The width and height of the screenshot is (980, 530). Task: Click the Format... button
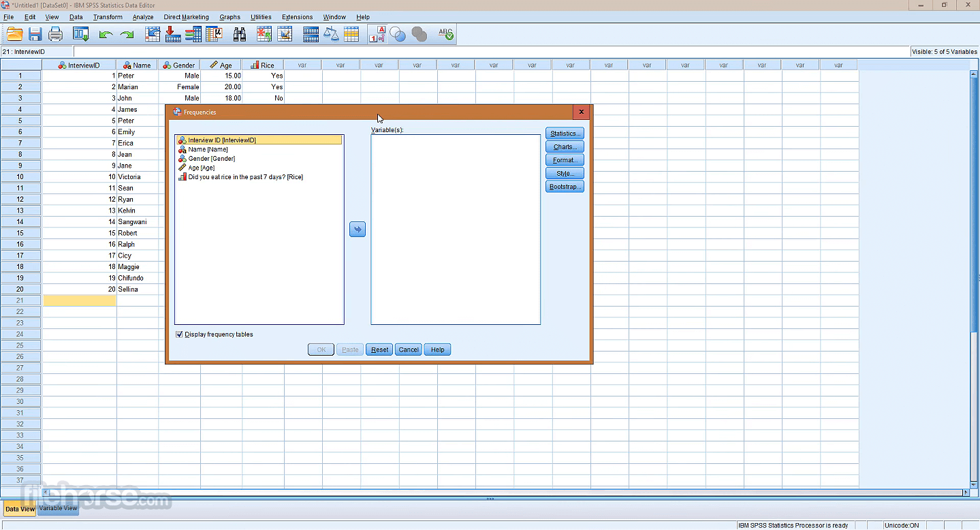coord(565,160)
